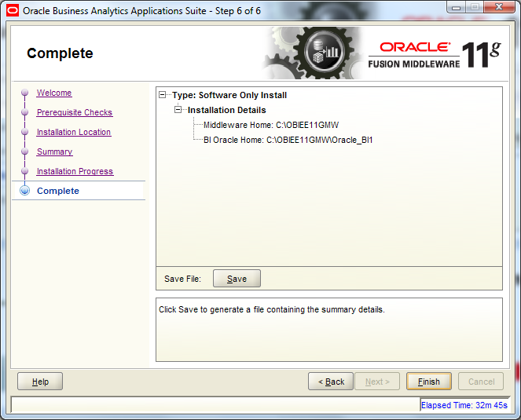
Task: Select the Installation Details tree row
Action: point(227,110)
